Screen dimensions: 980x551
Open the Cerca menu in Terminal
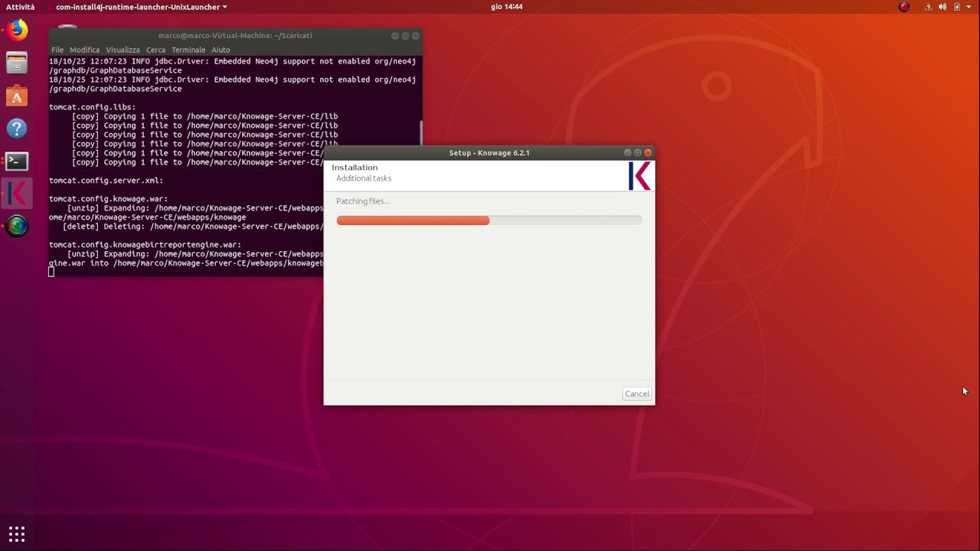point(155,50)
